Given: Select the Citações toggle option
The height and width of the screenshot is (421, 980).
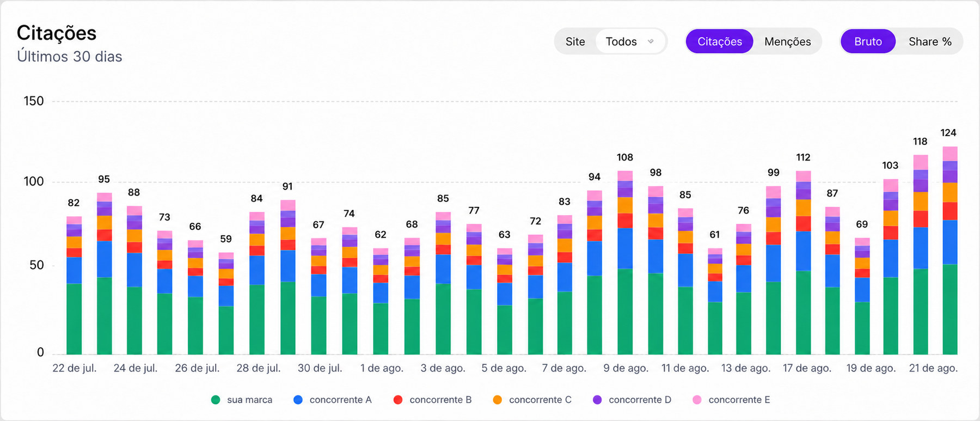Looking at the screenshot, I should tap(720, 41).
